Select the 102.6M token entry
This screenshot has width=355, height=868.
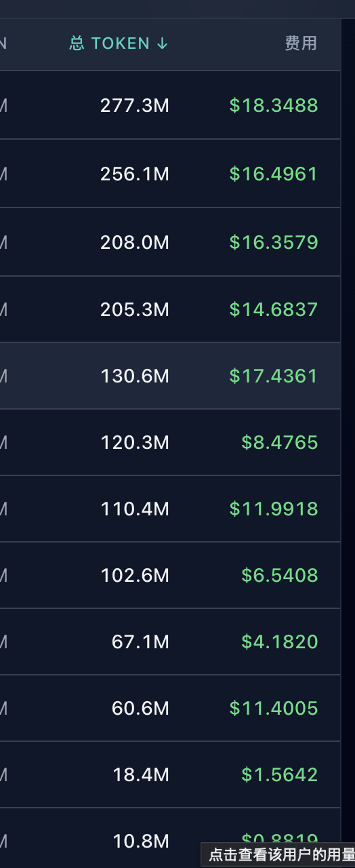170,575
